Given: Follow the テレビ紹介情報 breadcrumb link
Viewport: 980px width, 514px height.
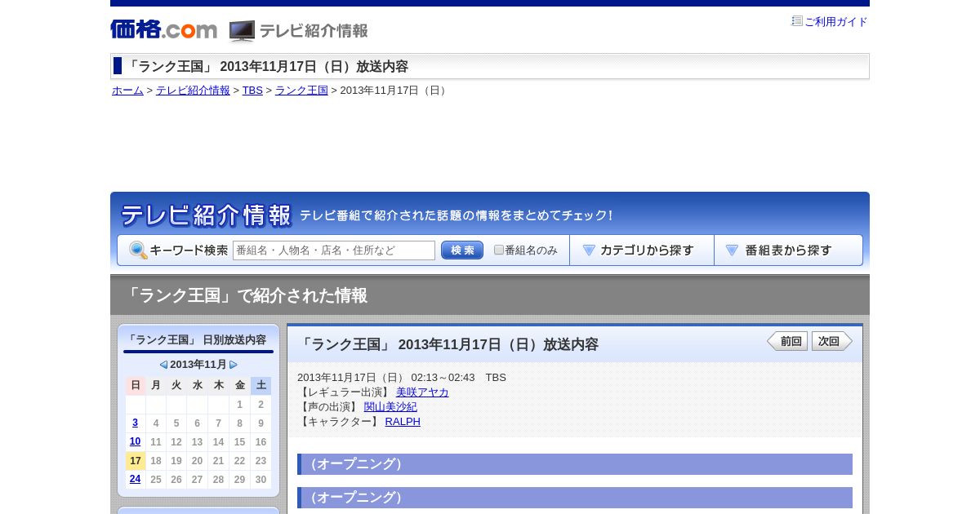Looking at the screenshot, I should tap(193, 91).
